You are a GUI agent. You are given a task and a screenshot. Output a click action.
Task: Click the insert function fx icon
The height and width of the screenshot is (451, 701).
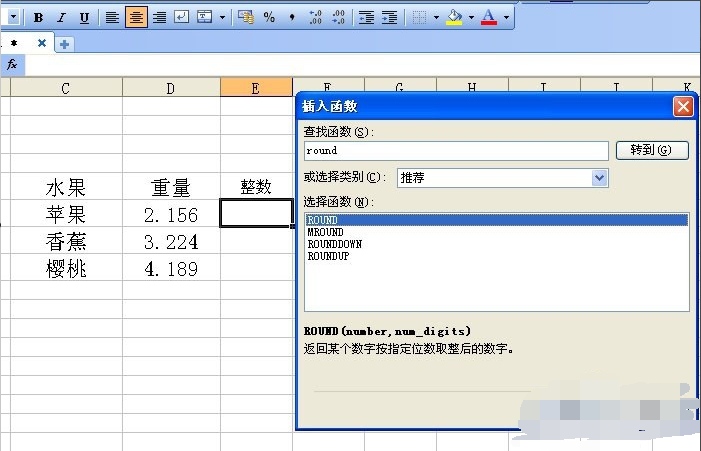pos(12,64)
